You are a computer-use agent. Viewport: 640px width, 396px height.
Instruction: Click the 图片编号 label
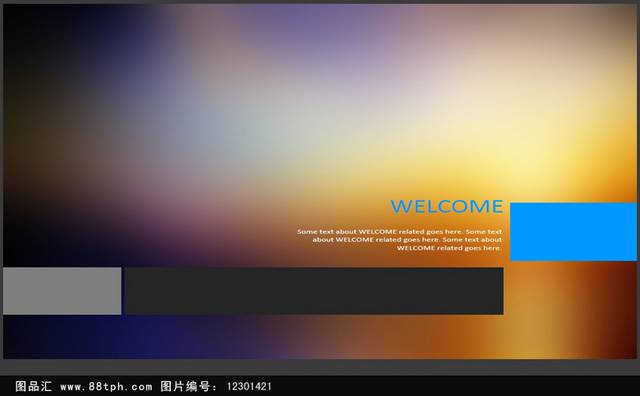(185, 386)
